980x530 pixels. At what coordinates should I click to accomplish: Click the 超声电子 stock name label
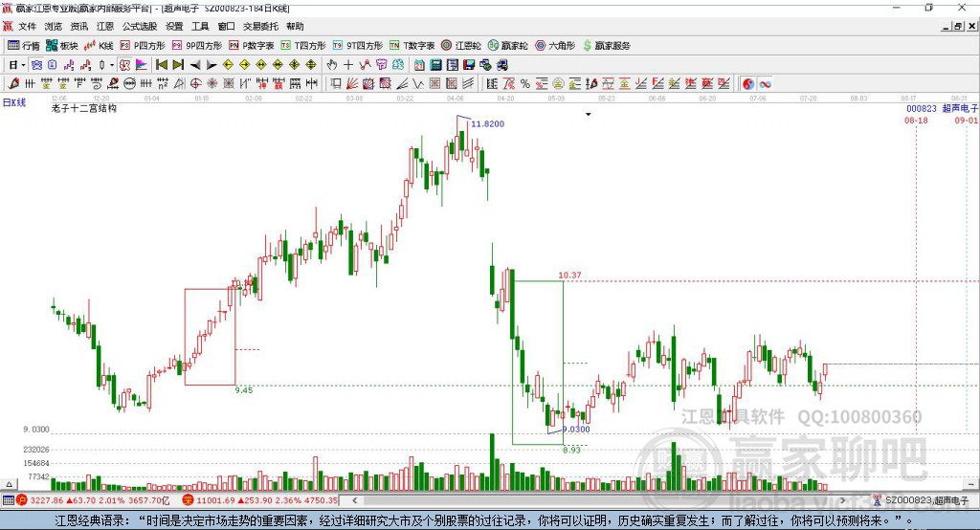pyautogui.click(x=960, y=109)
